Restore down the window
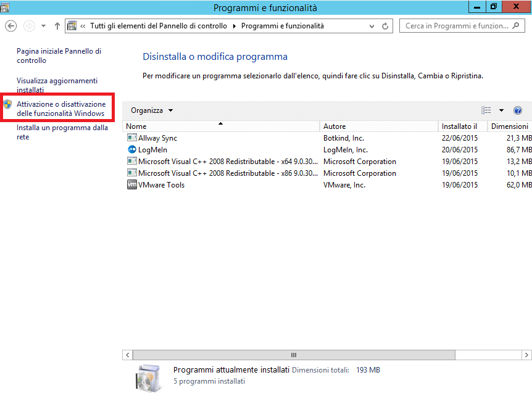532x396 pixels. [x=494, y=7]
